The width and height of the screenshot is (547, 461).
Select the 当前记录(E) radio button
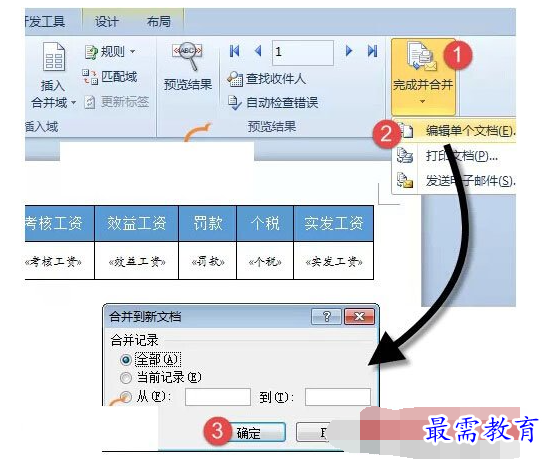pos(126,378)
